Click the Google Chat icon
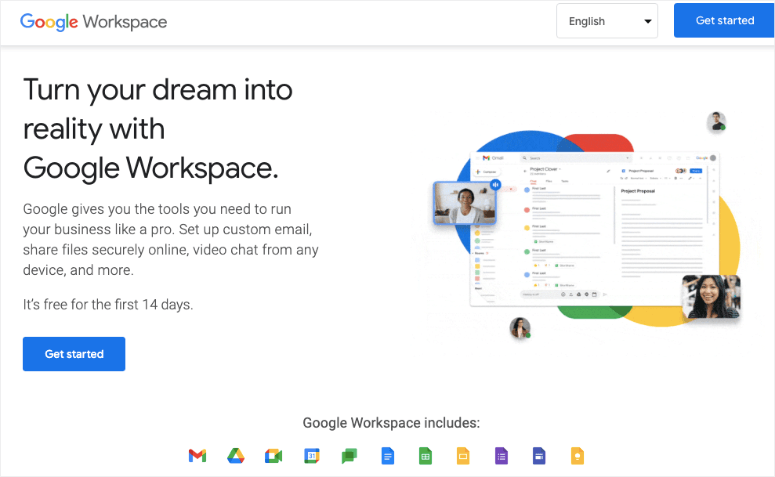 [x=349, y=456]
